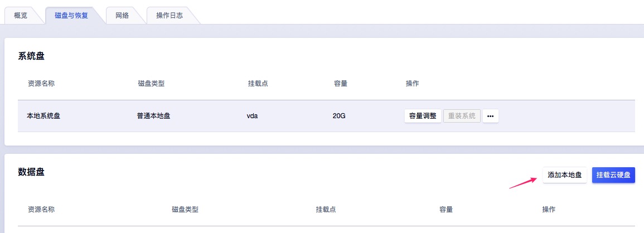Image resolution: width=644 pixels, height=233 pixels.
Task: Click the 数据盘 section heading
Action: click(31, 172)
